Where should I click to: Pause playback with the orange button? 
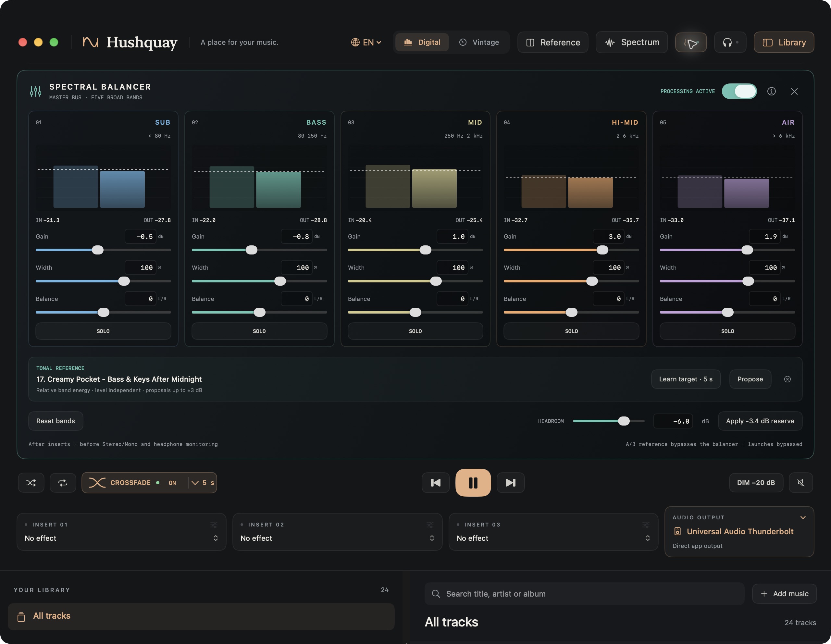point(473,483)
